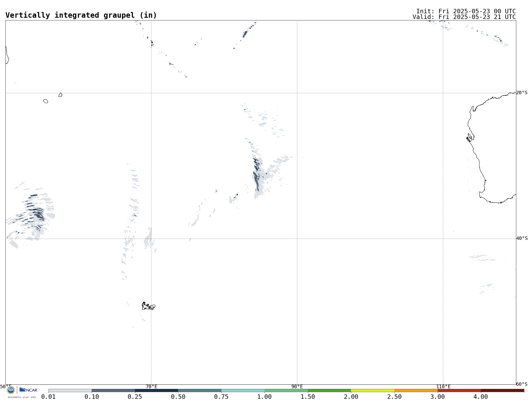This screenshot has width=532, height=400.
Task: Select the dark brown above-4.00 swatch
Action: [502, 391]
